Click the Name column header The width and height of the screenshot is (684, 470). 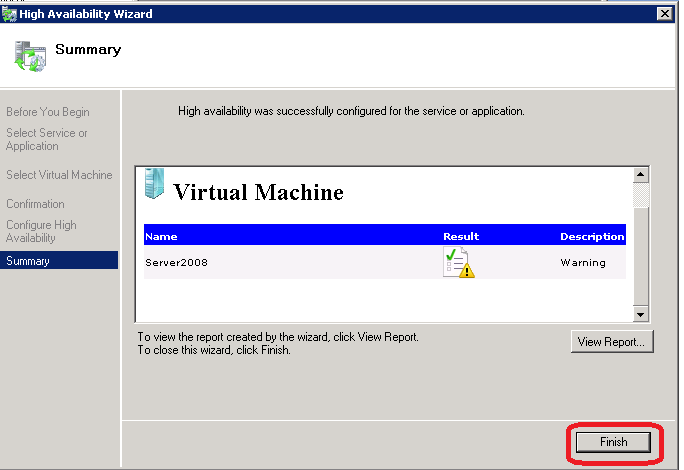coord(160,237)
